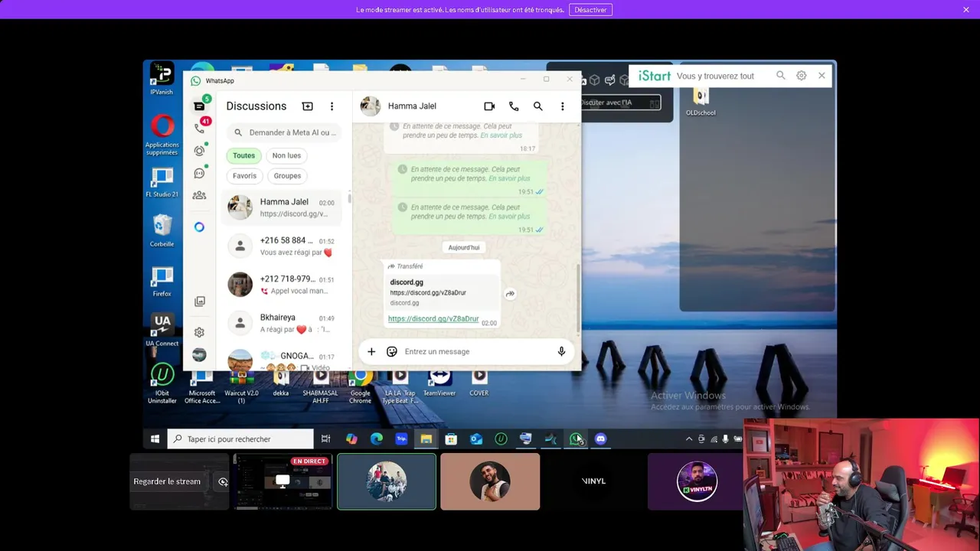Screen dimensions: 980x551
Task: Open the discord.gg link preview card
Action: (x=440, y=292)
